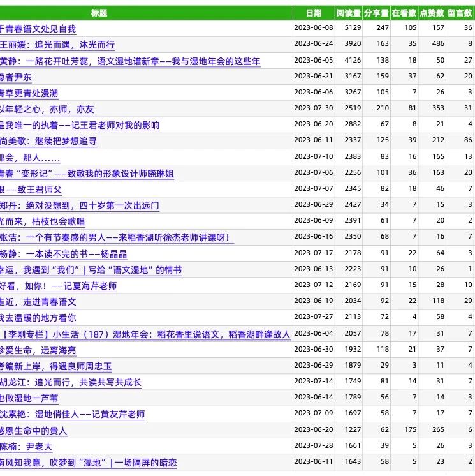Open article 以年轻之心，亦师，亦友

pyautogui.click(x=47, y=109)
